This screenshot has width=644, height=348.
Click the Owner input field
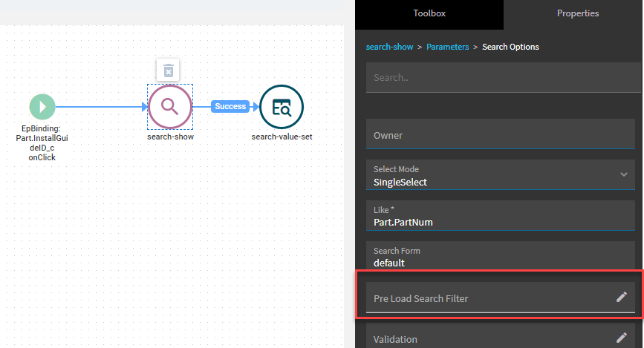click(x=500, y=134)
